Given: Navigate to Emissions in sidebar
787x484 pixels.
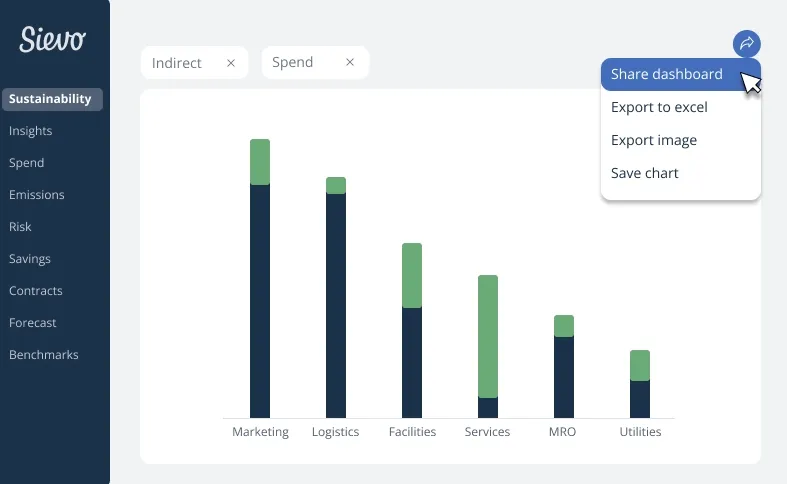Looking at the screenshot, I should (37, 195).
